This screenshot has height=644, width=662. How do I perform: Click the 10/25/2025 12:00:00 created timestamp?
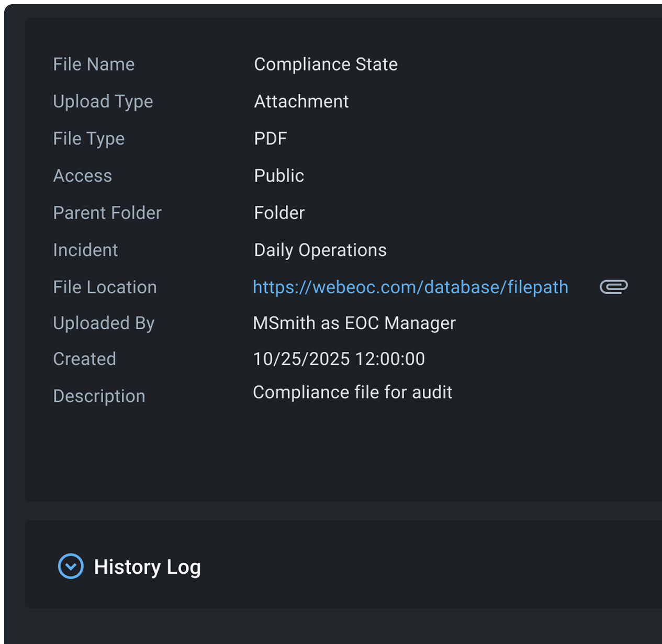click(x=339, y=359)
